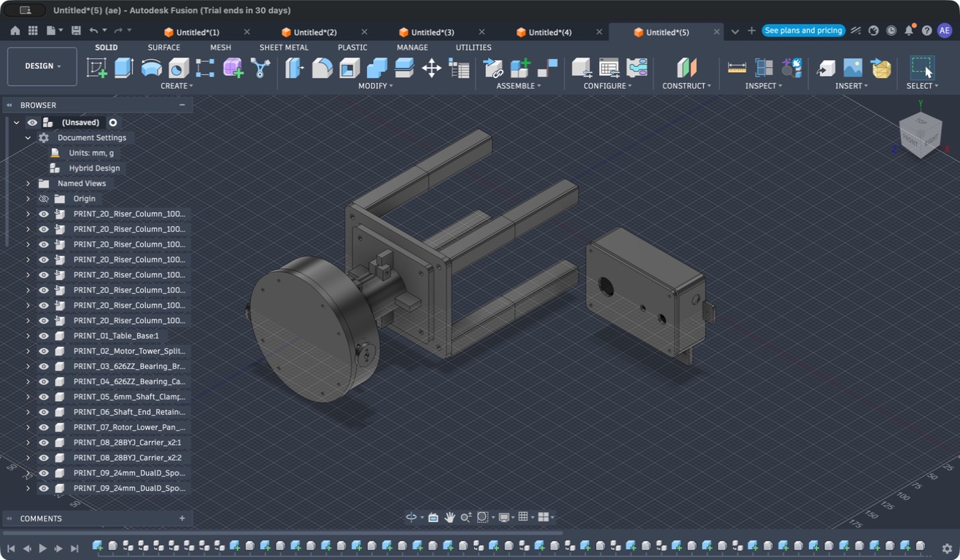Select the Measure ruler tool
The height and width of the screenshot is (560, 960).
(737, 68)
